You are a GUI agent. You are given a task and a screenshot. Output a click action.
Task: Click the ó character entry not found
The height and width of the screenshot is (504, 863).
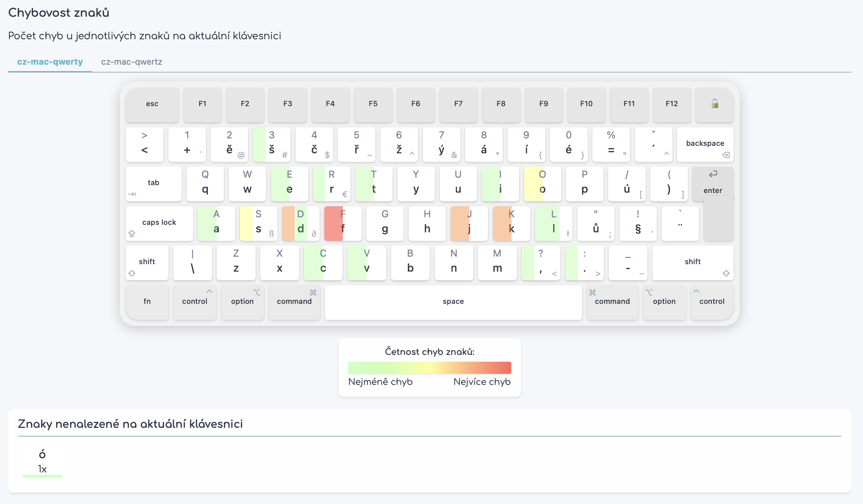click(42, 461)
